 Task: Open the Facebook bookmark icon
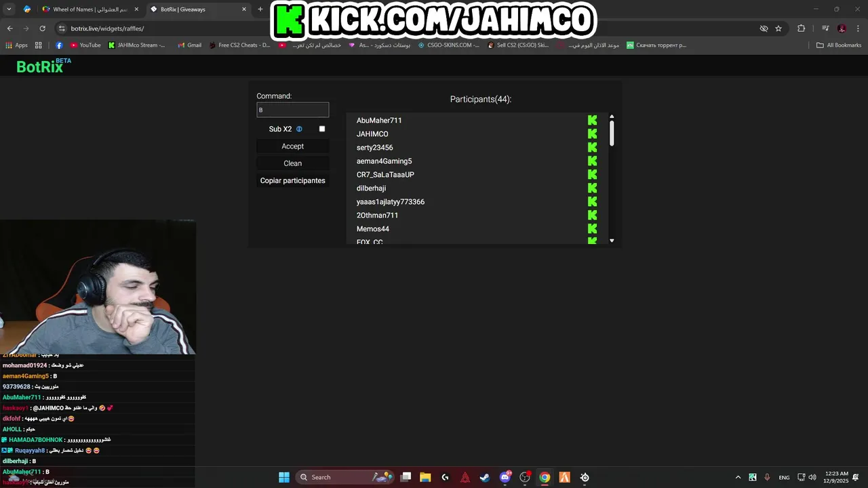click(x=59, y=45)
